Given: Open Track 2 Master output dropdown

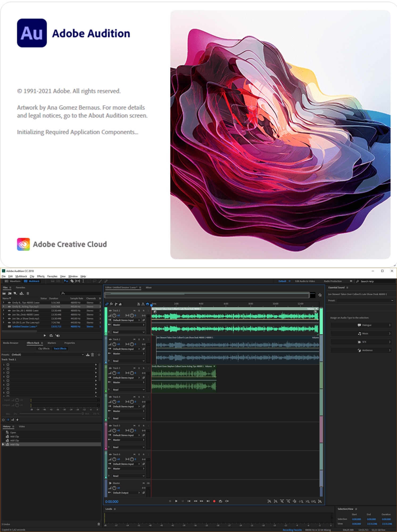Looking at the screenshot, I should (x=128, y=354).
